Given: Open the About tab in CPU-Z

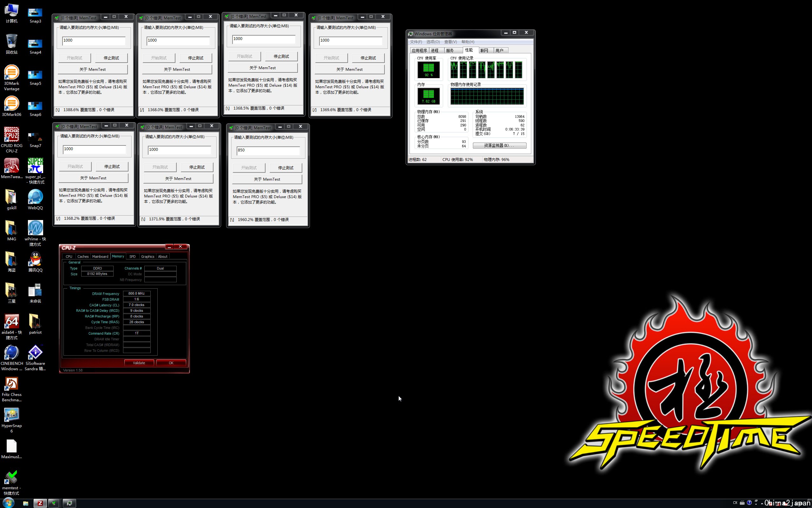Looking at the screenshot, I should click(x=163, y=256).
